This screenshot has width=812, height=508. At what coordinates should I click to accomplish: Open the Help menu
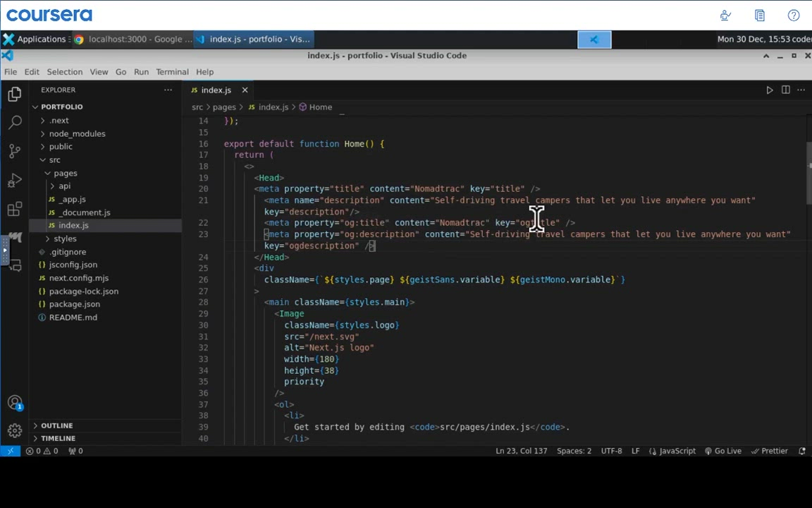click(204, 71)
